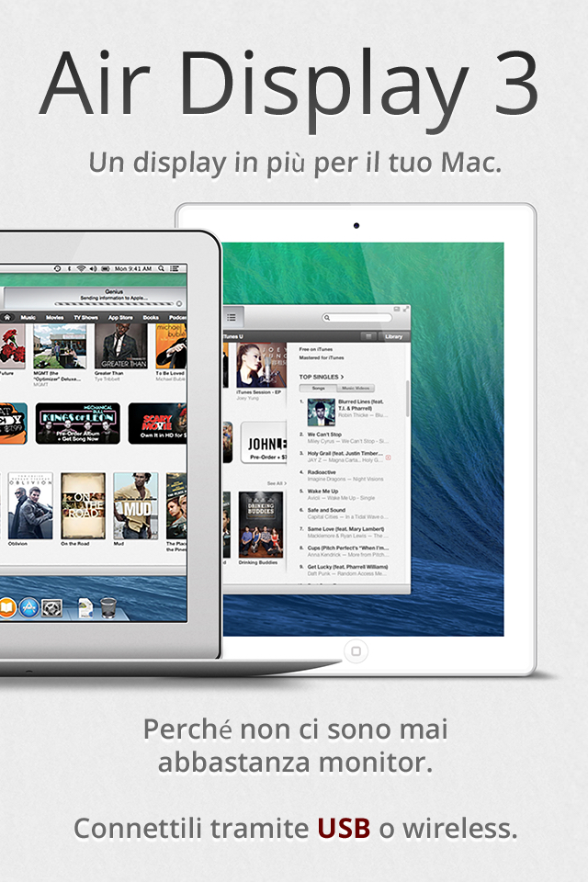
Task: Open the Books tab
Action: [151, 317]
